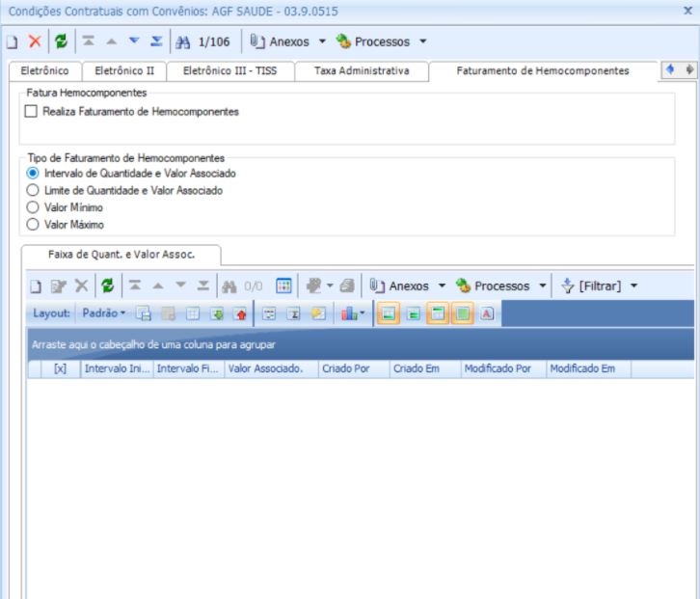Expand Processos dropdown arrow in grid toolbar

tap(543, 286)
